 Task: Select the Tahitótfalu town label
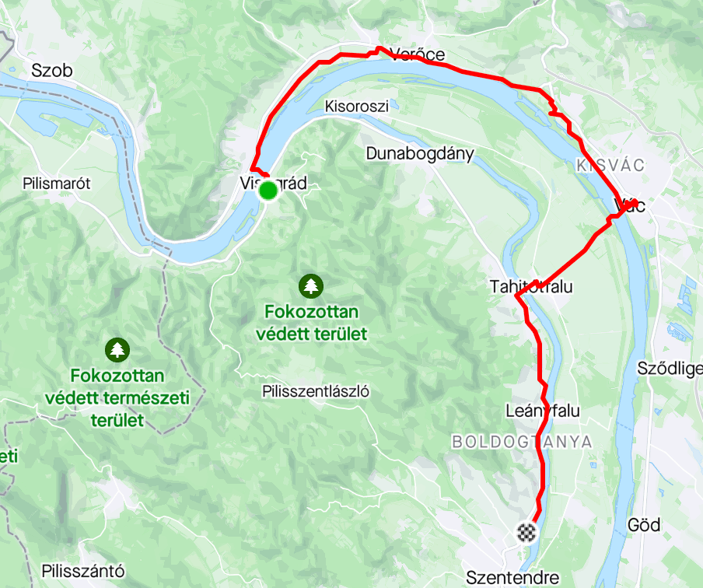[x=531, y=286]
